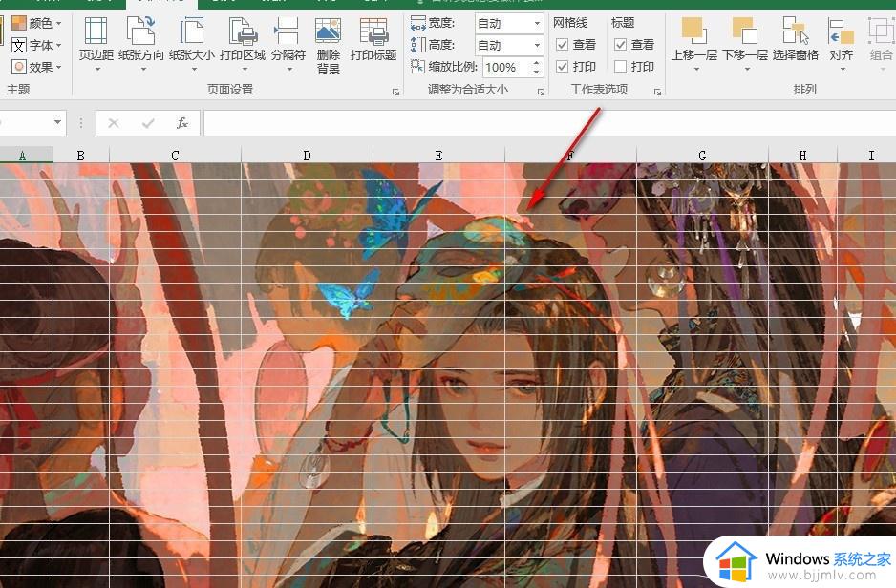The height and width of the screenshot is (588, 896).
Task: Click the cancel X icon in the formula bar
Action: click(113, 123)
